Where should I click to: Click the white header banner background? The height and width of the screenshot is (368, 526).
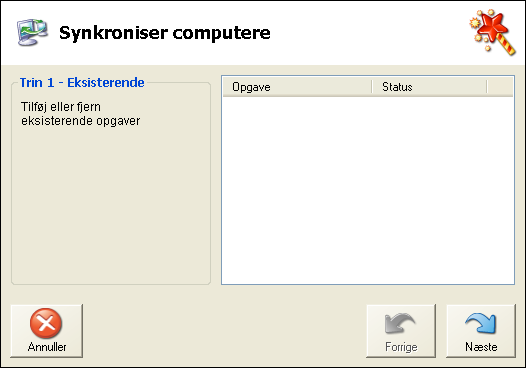click(x=369, y=33)
